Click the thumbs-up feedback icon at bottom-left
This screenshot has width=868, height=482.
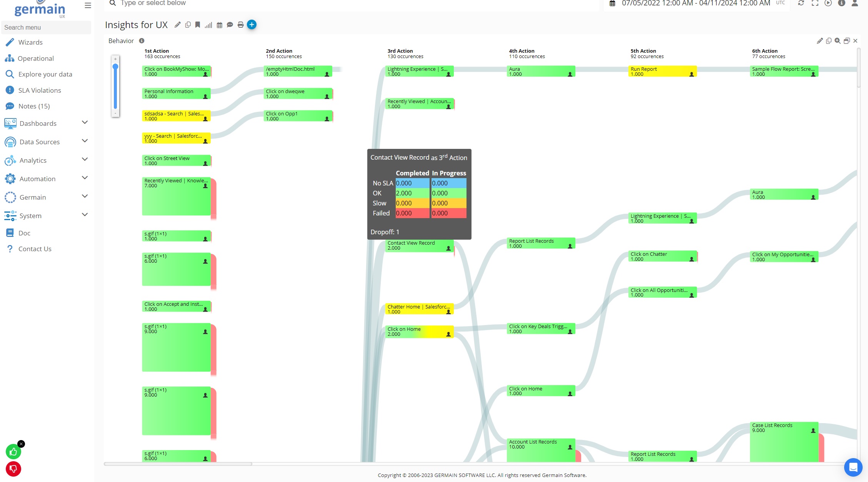point(14,452)
